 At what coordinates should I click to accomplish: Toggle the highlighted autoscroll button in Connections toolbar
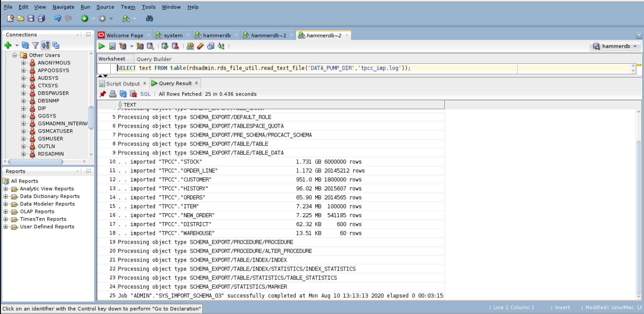[x=45, y=45]
